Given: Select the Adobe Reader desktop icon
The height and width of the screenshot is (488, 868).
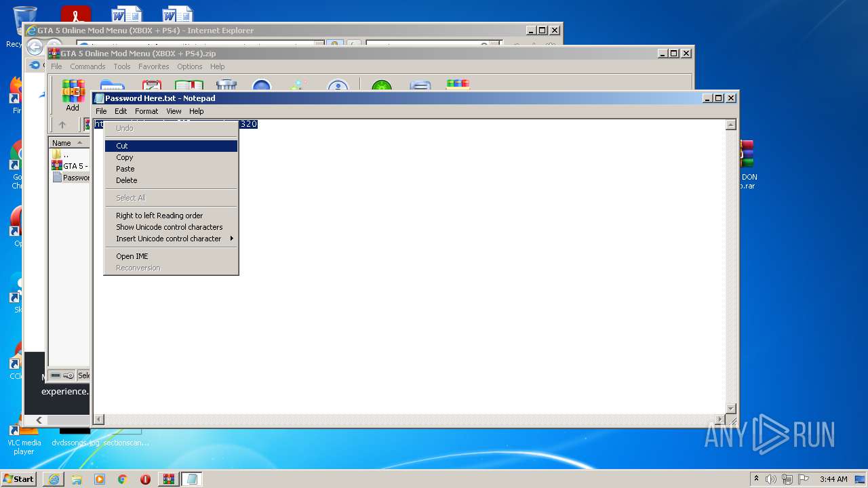Looking at the screenshot, I should point(76,15).
